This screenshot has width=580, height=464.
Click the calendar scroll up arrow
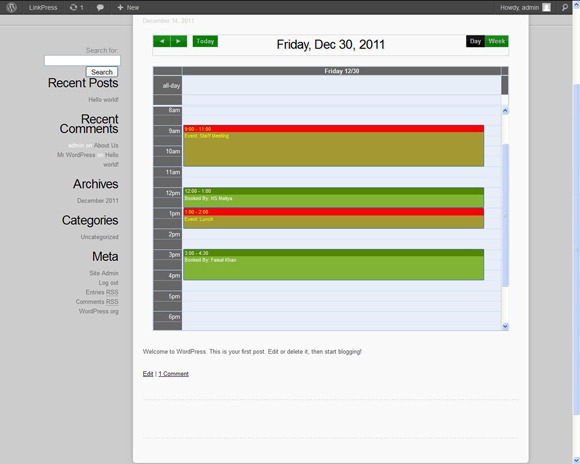pos(505,111)
